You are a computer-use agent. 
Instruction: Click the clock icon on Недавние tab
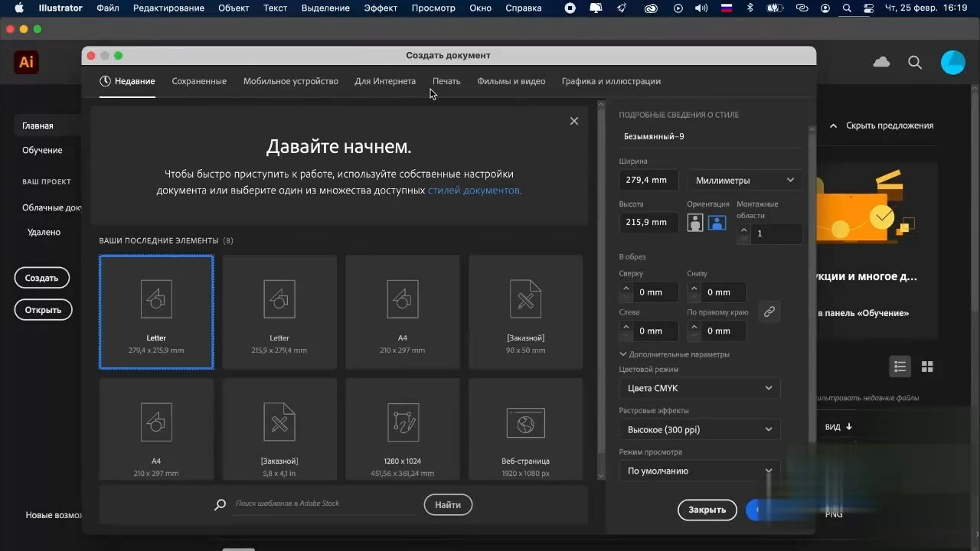106,81
